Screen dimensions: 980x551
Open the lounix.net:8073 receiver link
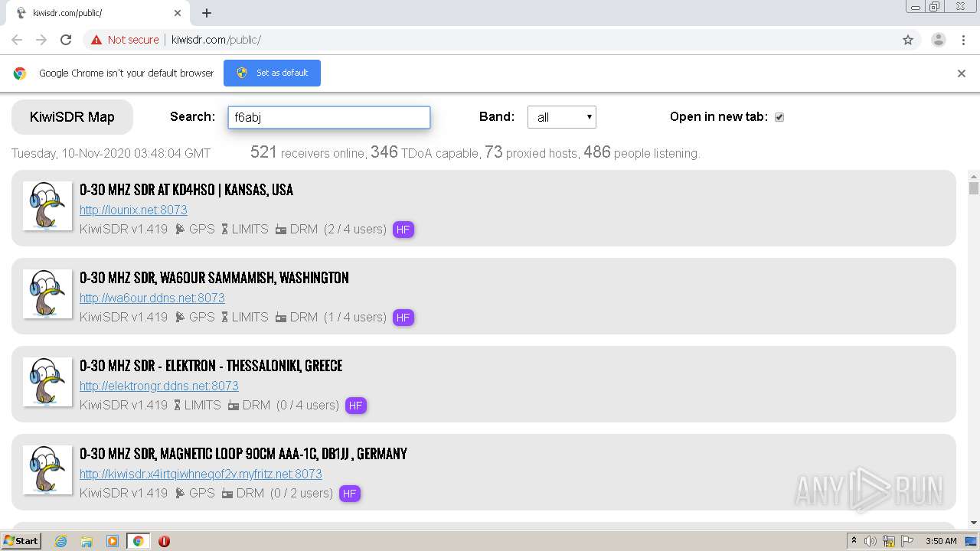[133, 210]
